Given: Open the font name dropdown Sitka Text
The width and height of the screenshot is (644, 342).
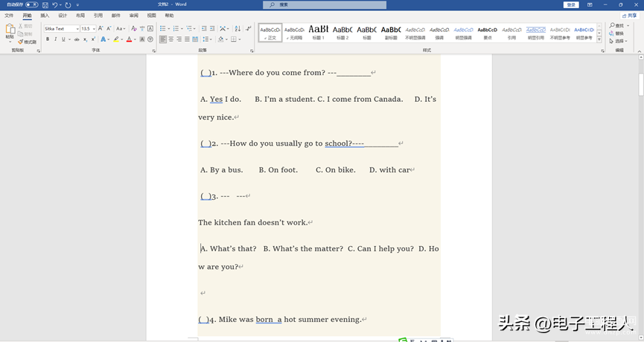Looking at the screenshot, I should (77, 29).
